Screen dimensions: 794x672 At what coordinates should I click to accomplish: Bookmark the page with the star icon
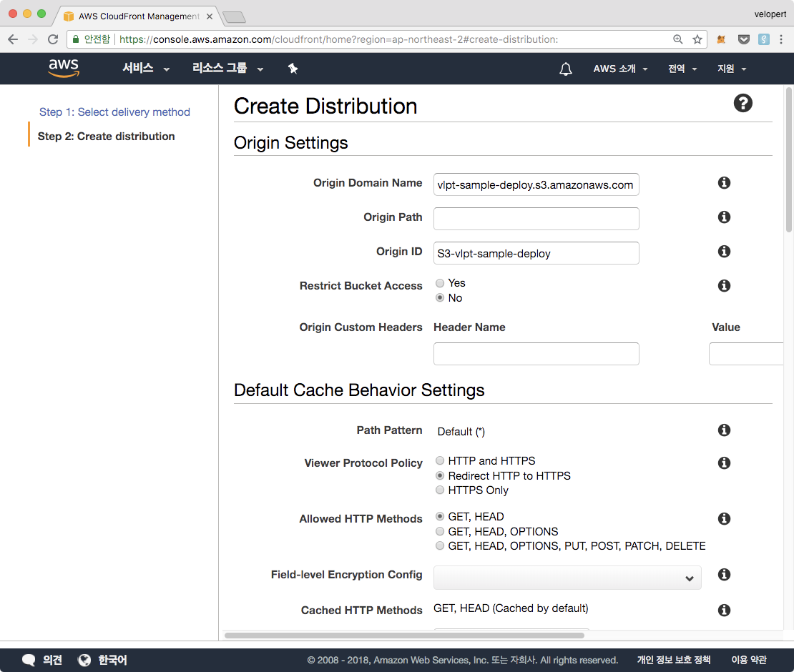[x=697, y=39]
